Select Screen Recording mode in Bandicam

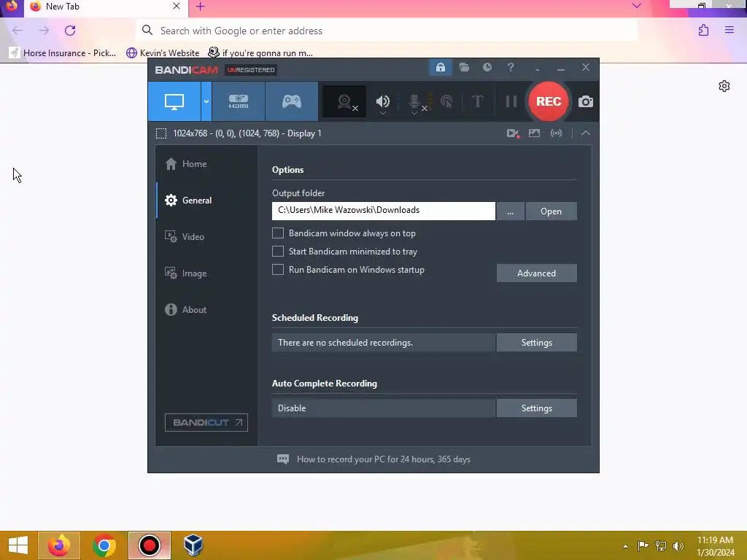tap(174, 101)
